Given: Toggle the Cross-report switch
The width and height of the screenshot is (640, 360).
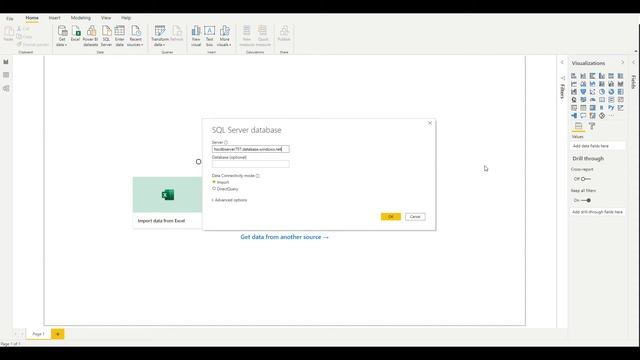Looking at the screenshot, I should (586, 179).
